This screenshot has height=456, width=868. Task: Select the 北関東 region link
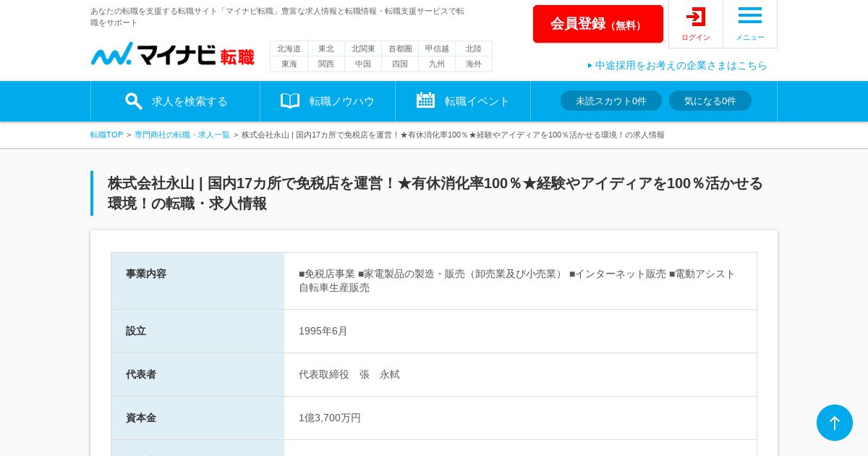(363, 48)
